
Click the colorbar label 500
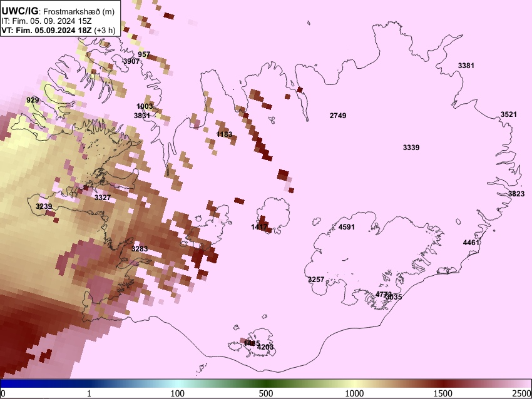tap(266, 393)
